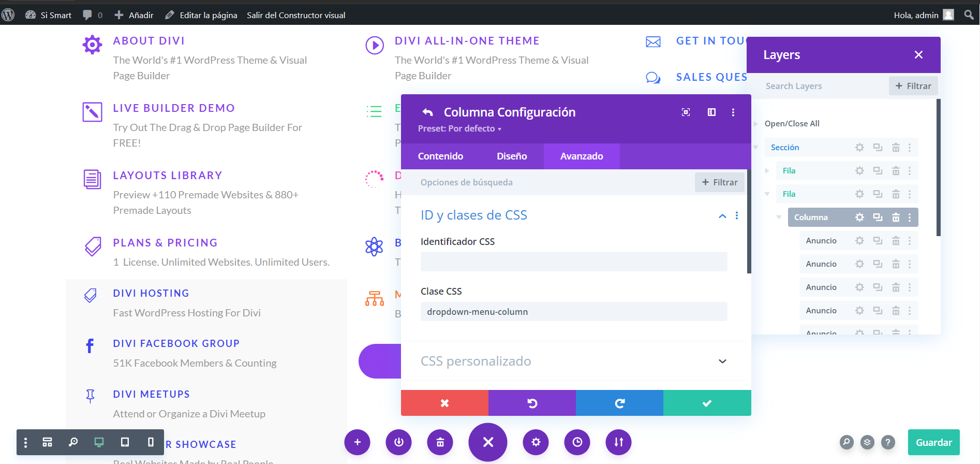Discard changes with the red X button
The width and height of the screenshot is (980, 464).
[x=444, y=403]
